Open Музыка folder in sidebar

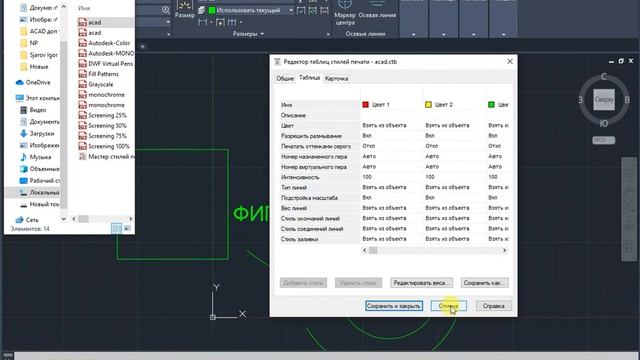click(x=35, y=157)
